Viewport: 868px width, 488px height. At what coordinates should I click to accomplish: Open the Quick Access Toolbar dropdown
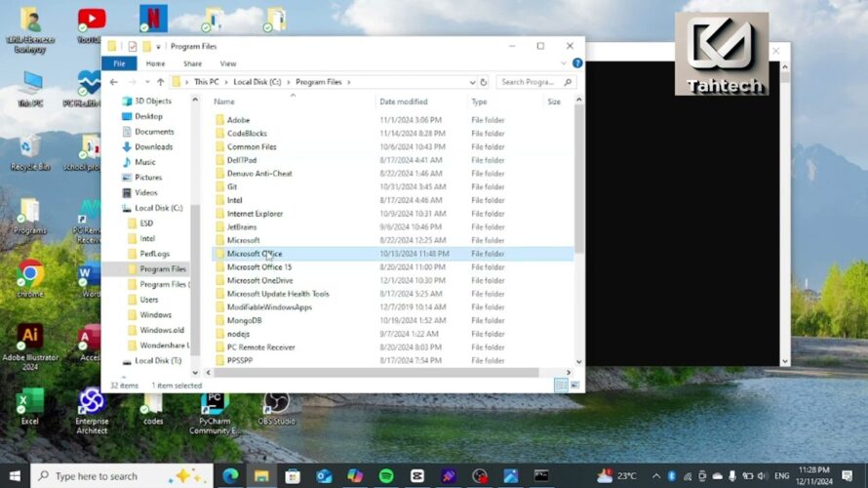pyautogui.click(x=158, y=47)
